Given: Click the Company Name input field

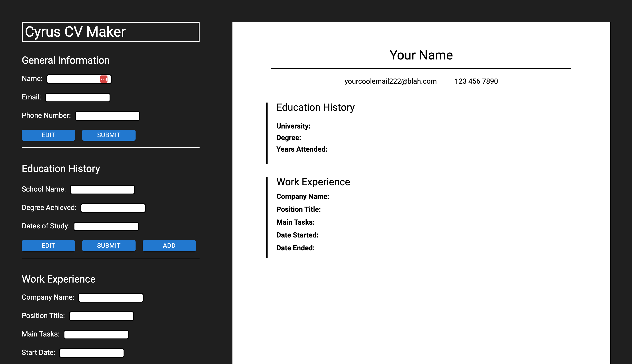Looking at the screenshot, I should coord(110,297).
